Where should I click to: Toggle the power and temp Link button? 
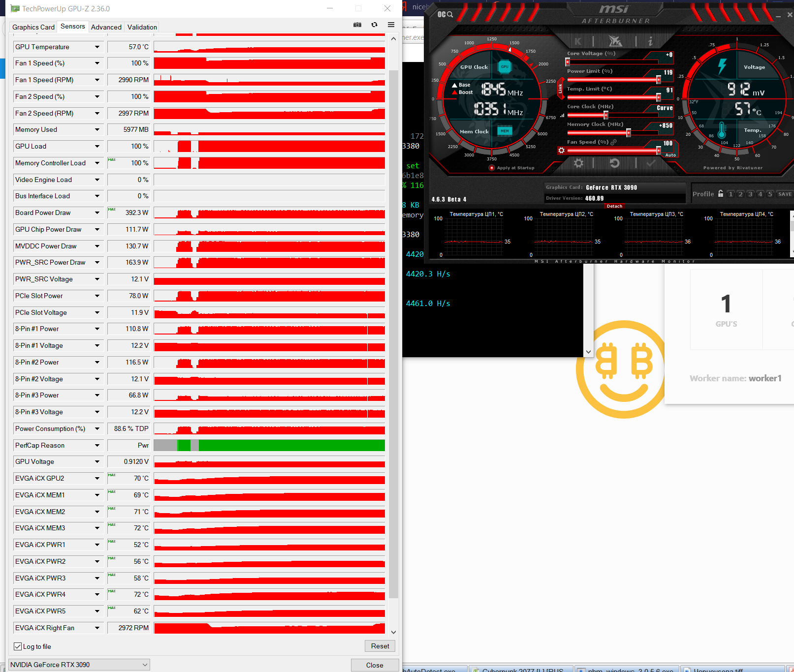point(560,89)
